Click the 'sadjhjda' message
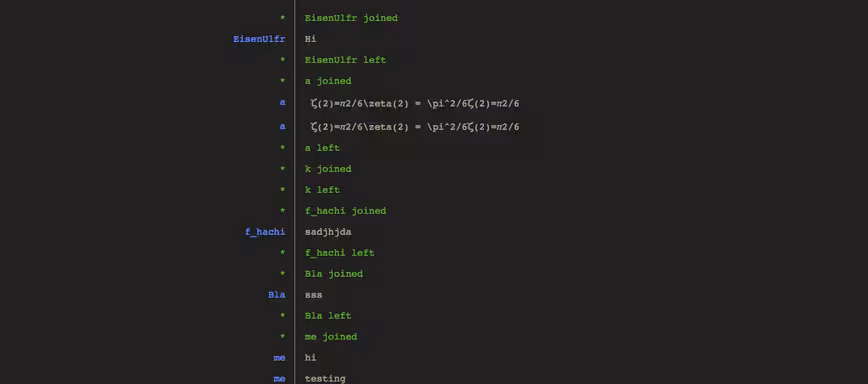Viewport: 868px width, 384px height. pyautogui.click(x=328, y=232)
